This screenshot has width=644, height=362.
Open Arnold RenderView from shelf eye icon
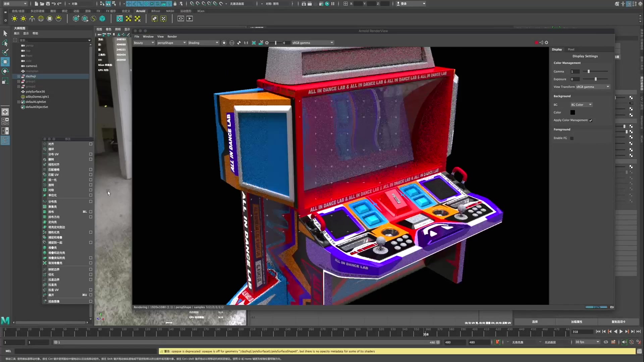[x=181, y=19]
